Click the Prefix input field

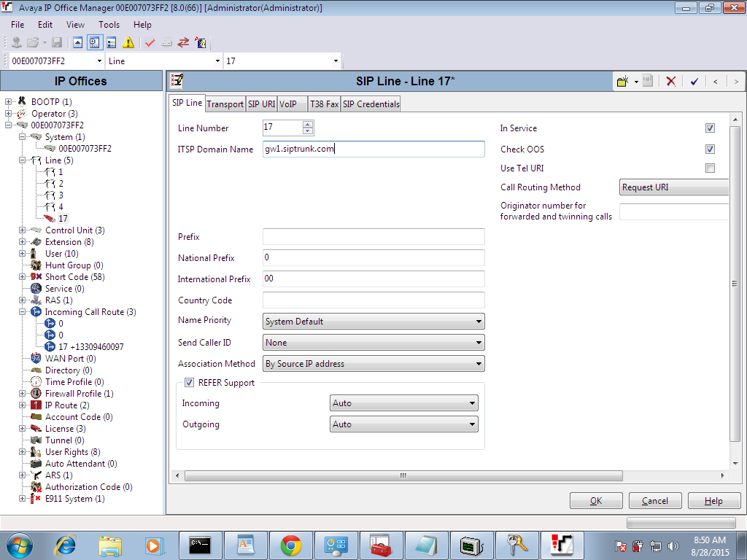click(x=373, y=237)
